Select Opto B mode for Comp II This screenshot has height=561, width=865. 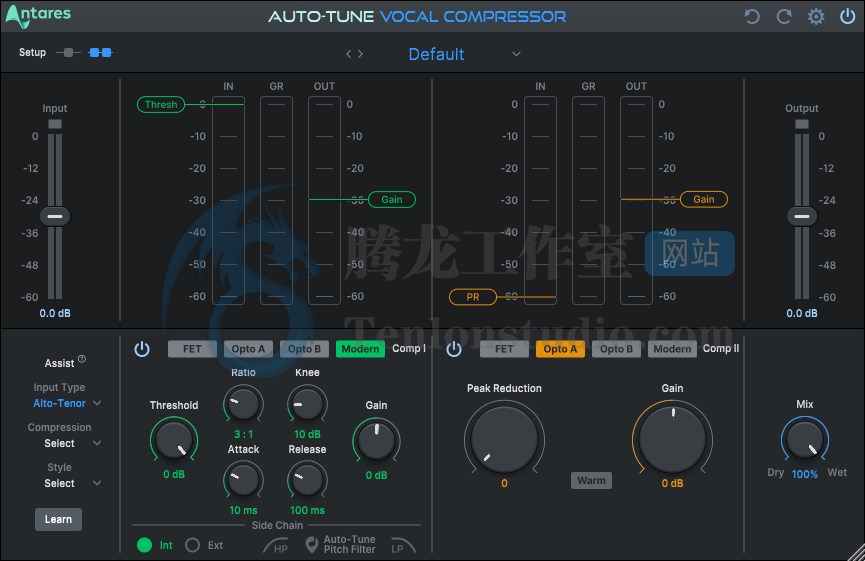616,349
